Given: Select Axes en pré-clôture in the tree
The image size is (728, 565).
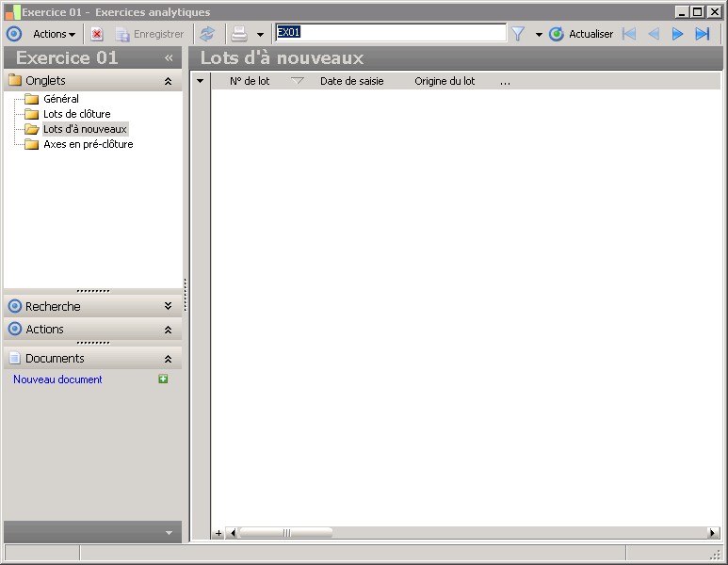Looking at the screenshot, I should (89, 144).
